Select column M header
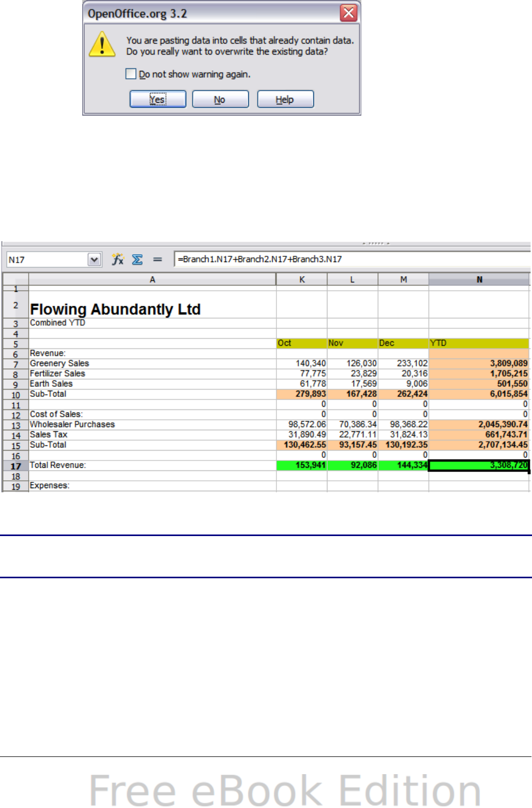 point(403,280)
